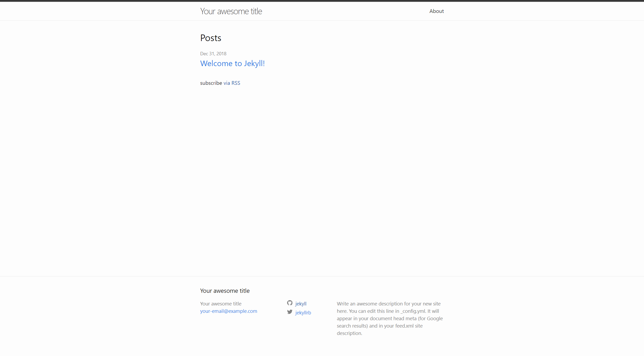Viewport: 644px width, 356px height.
Task: Subscribe via the RSS link
Action: pos(232,83)
